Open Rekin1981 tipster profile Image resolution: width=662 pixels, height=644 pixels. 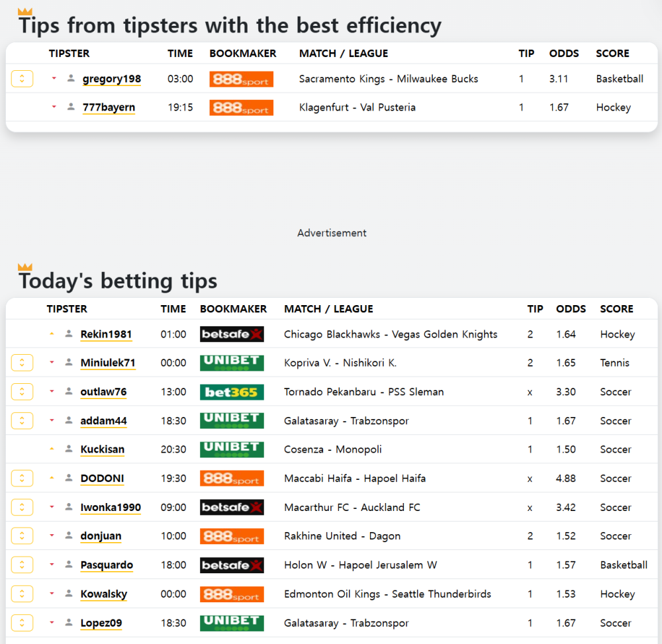[x=107, y=334]
